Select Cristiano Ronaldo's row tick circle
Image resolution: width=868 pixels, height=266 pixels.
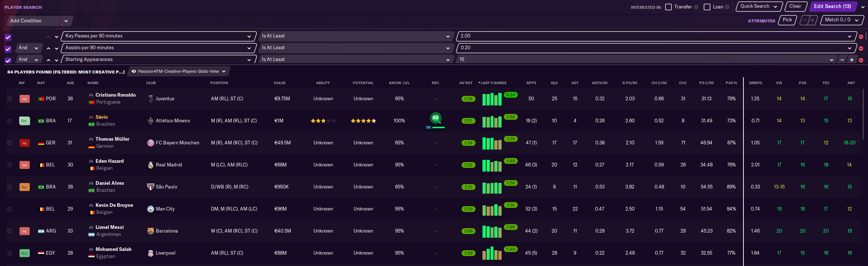(x=10, y=99)
